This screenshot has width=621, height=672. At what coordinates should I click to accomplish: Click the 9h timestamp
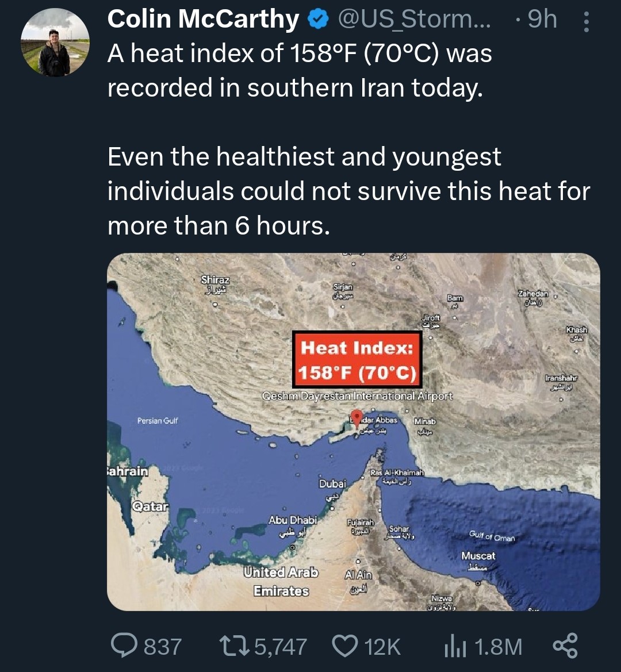pyautogui.click(x=541, y=21)
